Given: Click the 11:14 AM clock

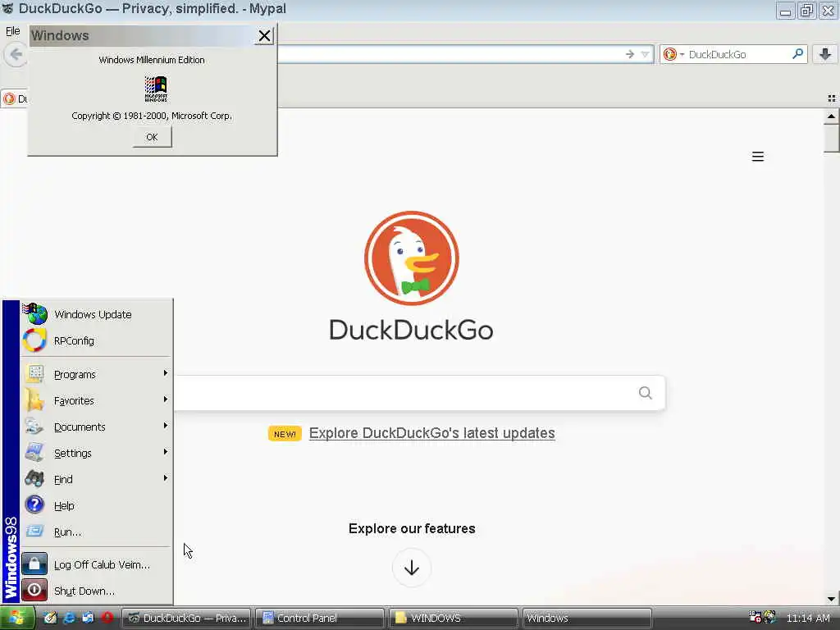Looking at the screenshot, I should [x=807, y=619].
